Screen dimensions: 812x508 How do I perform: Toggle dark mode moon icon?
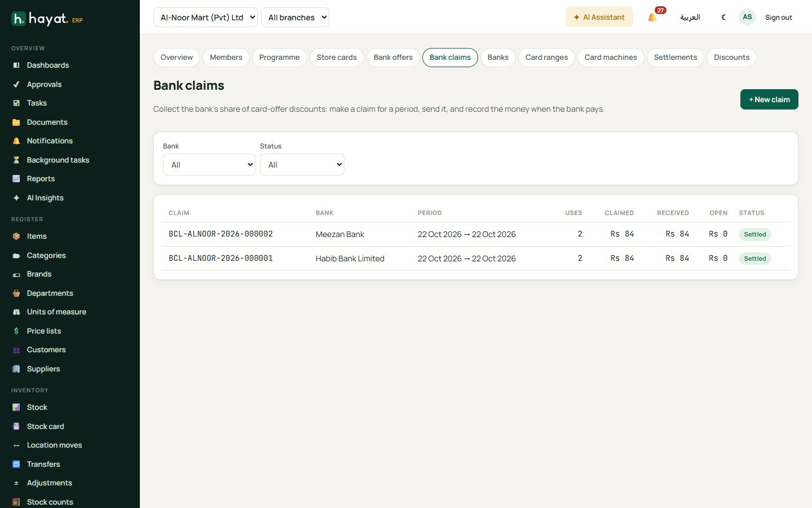coord(724,17)
